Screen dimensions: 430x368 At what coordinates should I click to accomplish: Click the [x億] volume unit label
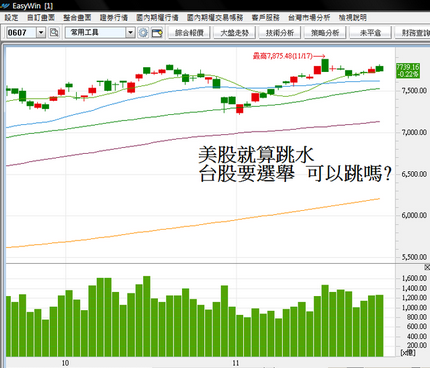[408, 353]
